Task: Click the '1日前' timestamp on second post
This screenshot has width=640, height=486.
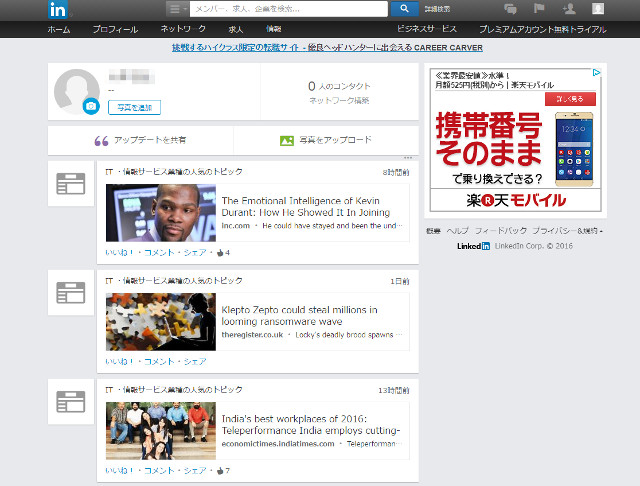Action: point(400,282)
